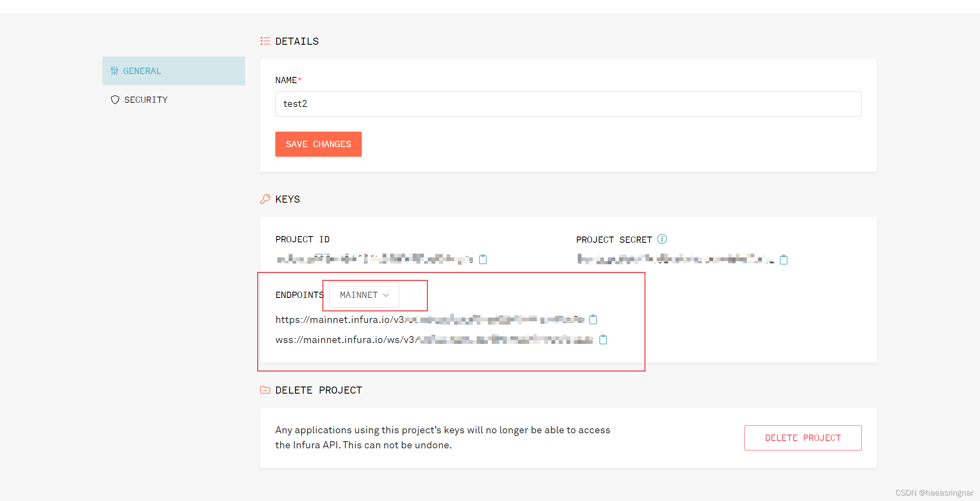
Task: Open the MAINNET endpoints dropdown
Action: 364,295
